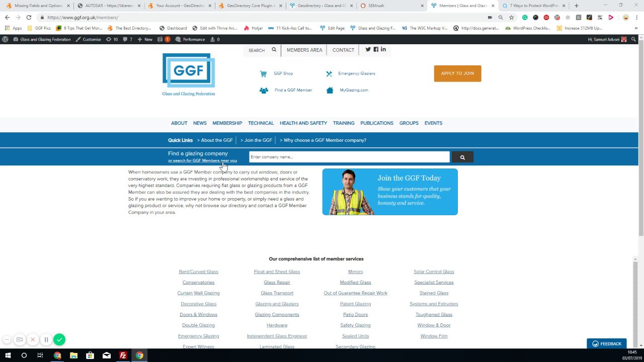Click the GGF logo image
Image resolution: width=644 pixels, height=362 pixels.
[189, 74]
